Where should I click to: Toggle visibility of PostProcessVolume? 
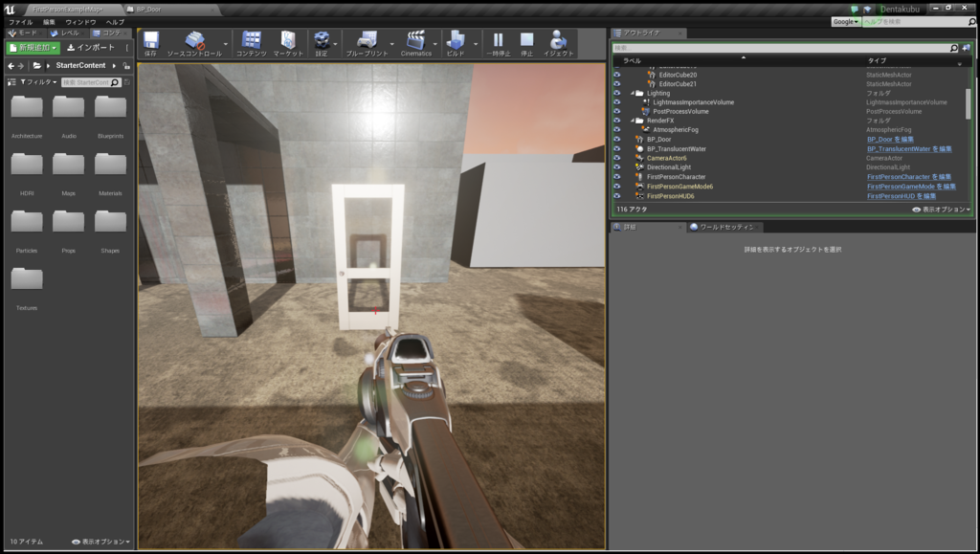(617, 111)
